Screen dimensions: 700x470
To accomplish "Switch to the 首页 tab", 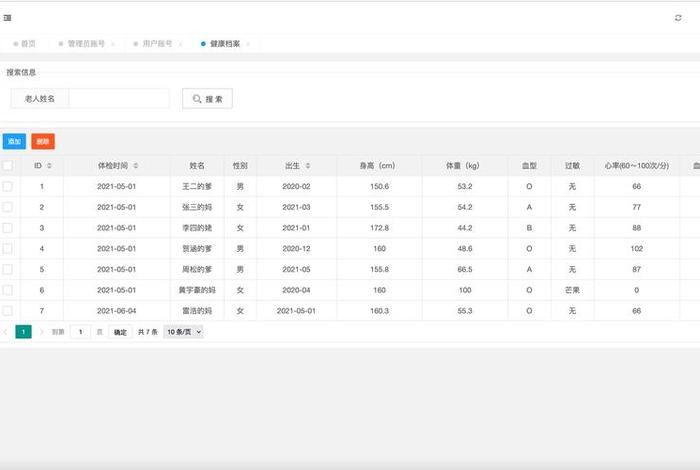I will [24, 44].
